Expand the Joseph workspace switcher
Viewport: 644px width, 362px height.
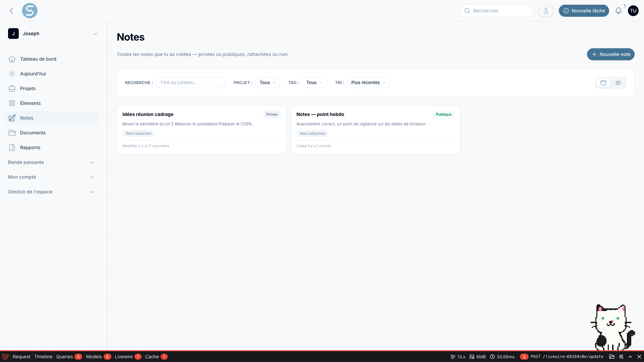53,34
